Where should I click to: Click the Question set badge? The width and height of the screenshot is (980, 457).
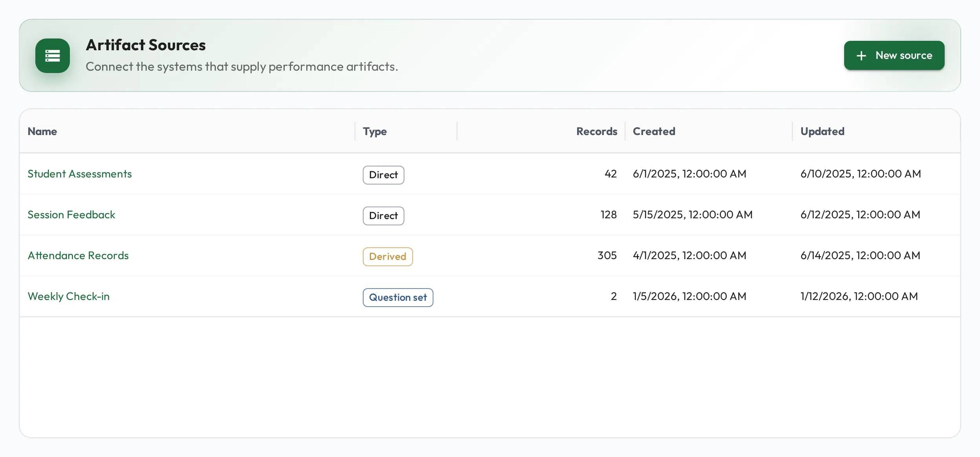pyautogui.click(x=398, y=298)
